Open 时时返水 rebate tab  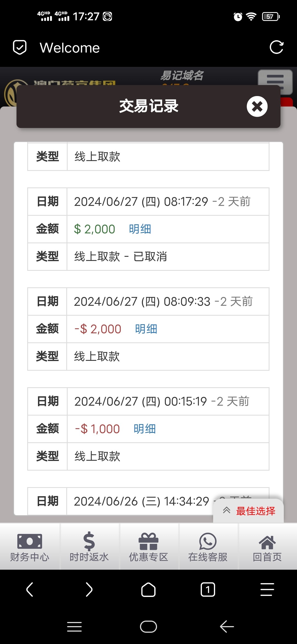(89, 546)
